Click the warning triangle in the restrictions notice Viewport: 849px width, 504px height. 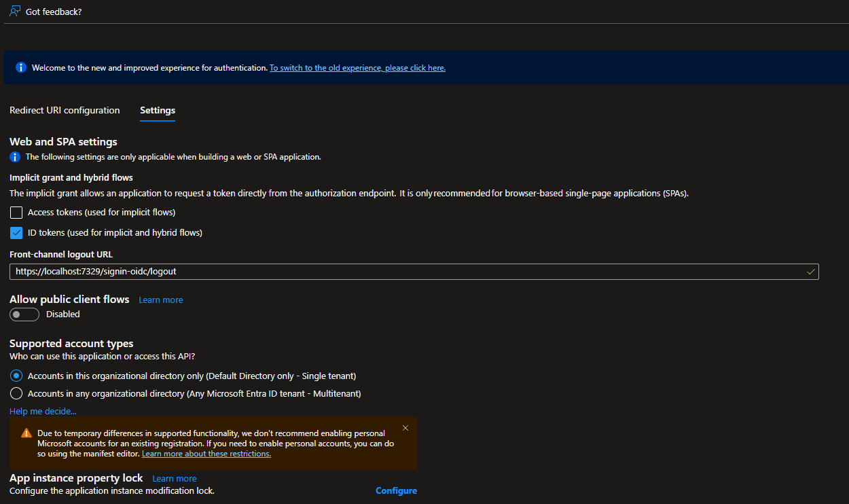27,433
